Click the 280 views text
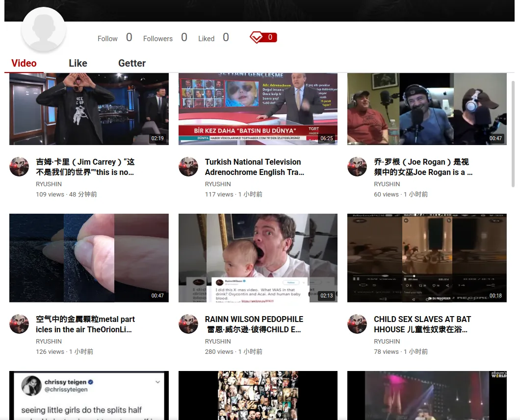The height and width of the screenshot is (420, 520). click(219, 352)
